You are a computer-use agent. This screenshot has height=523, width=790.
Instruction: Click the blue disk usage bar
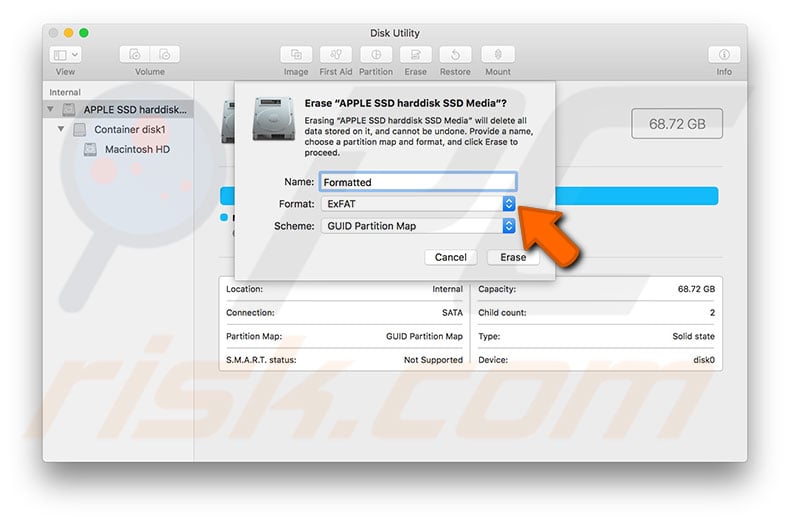(x=640, y=195)
